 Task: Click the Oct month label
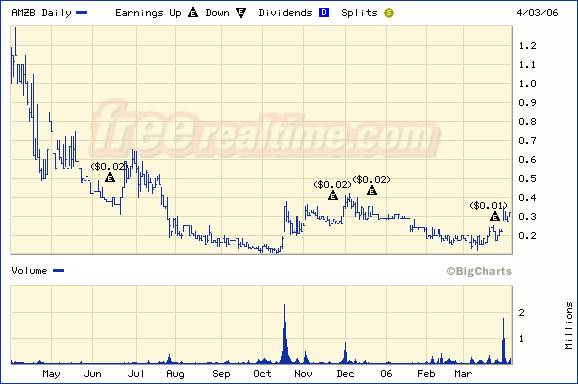(x=262, y=374)
